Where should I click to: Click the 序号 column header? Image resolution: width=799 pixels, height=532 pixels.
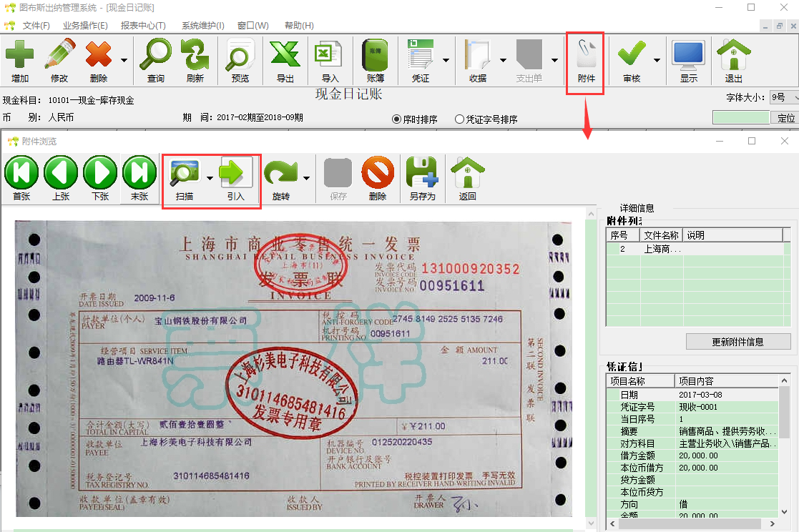623,235
